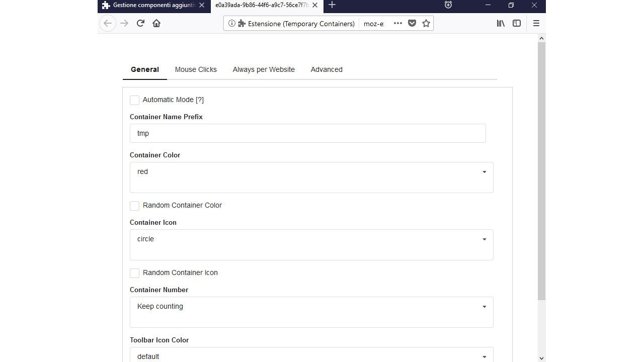Select the Always per Website tab
This screenshot has height=362, width=644.
(x=264, y=69)
